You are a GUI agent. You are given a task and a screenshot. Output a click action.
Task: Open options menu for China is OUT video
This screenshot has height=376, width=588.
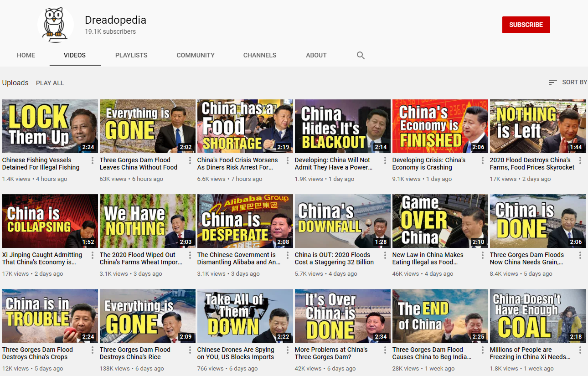tap(385, 255)
